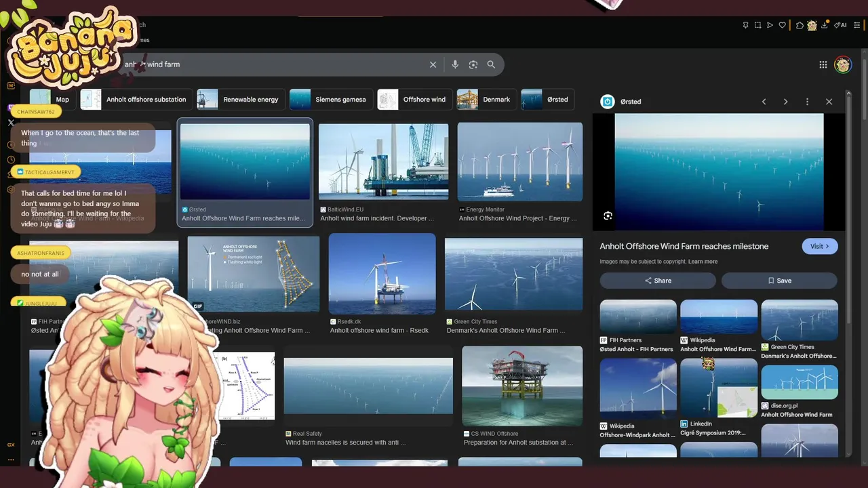Open the AI assistant toolbar button
The width and height of the screenshot is (868, 488).
click(x=840, y=25)
